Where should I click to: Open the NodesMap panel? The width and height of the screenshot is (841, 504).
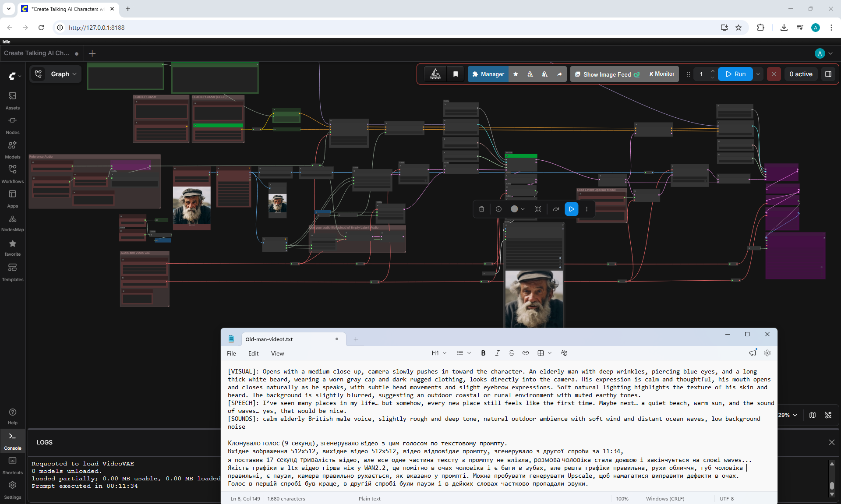[x=12, y=223]
